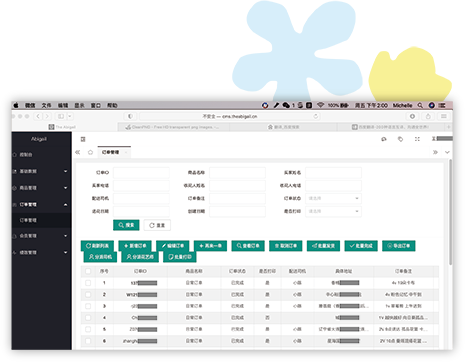Open the macOS menu bar File menu
Image resolution: width=465 pixels, height=362 pixels.
(46, 105)
